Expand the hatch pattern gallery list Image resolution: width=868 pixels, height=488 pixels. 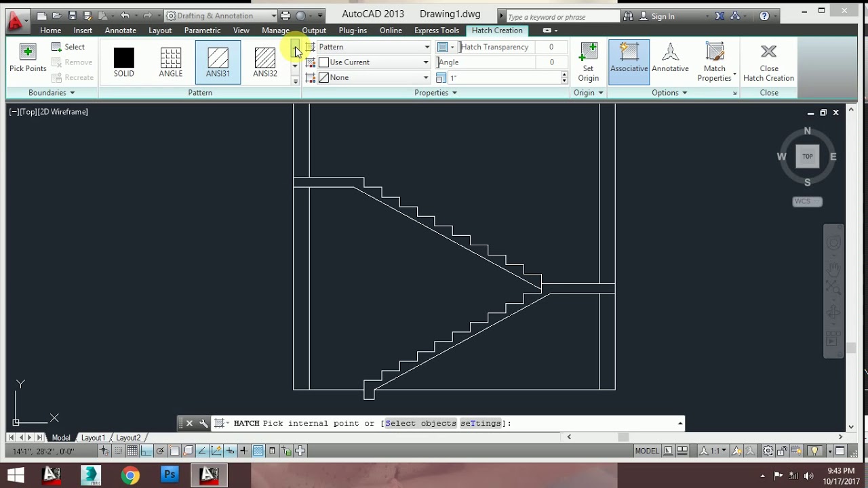[295, 81]
